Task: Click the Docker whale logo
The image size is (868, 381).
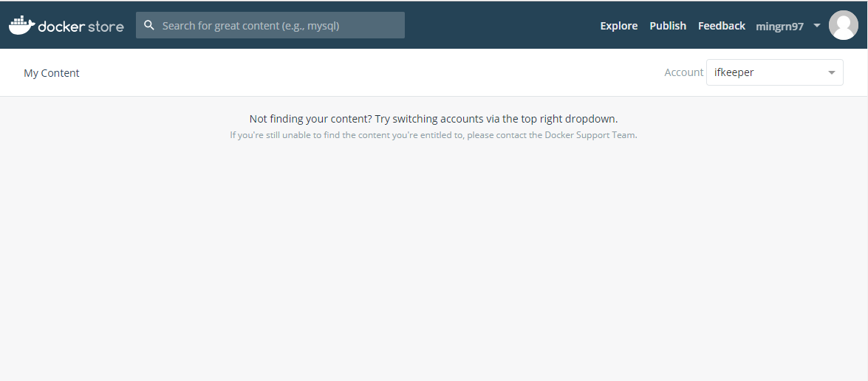Action: tap(21, 25)
